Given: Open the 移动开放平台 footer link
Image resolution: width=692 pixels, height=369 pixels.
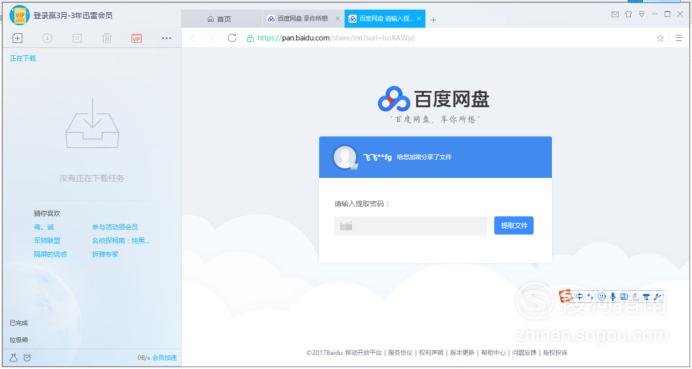Looking at the screenshot, I should (x=363, y=353).
